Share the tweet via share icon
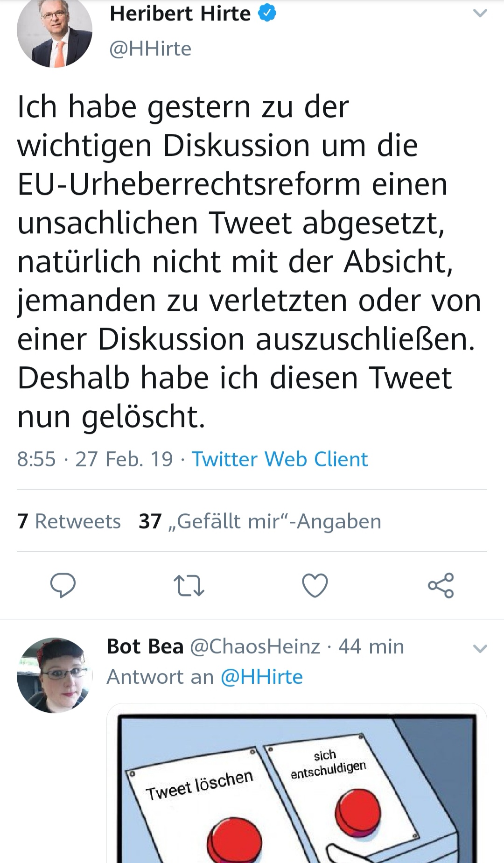The height and width of the screenshot is (863, 504). click(x=441, y=585)
